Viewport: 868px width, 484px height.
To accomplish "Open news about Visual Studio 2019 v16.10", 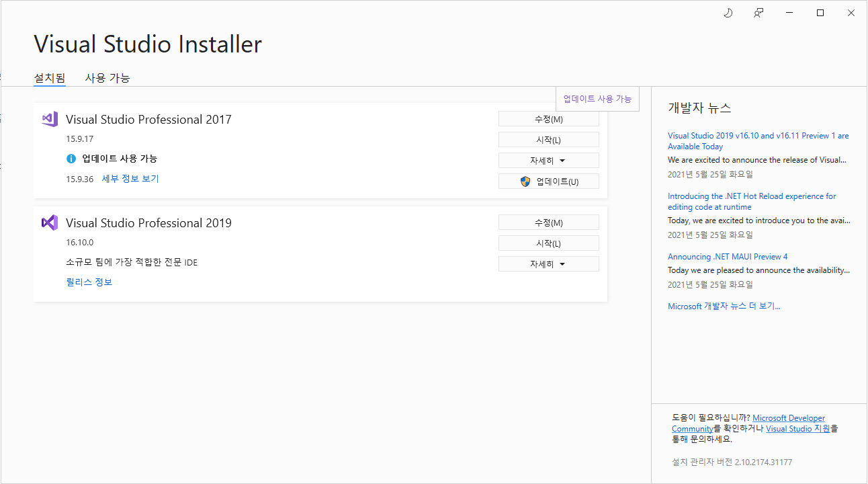I will click(x=758, y=141).
